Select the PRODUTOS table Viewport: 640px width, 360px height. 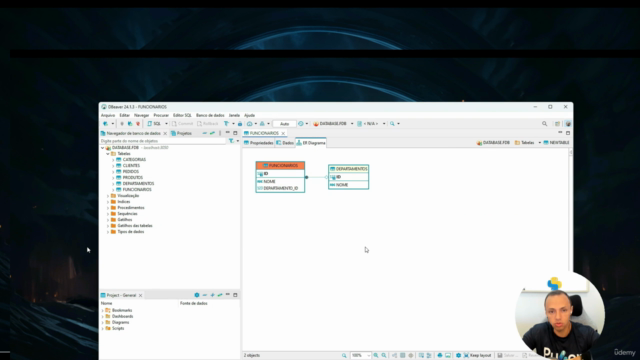pyautogui.click(x=133, y=178)
